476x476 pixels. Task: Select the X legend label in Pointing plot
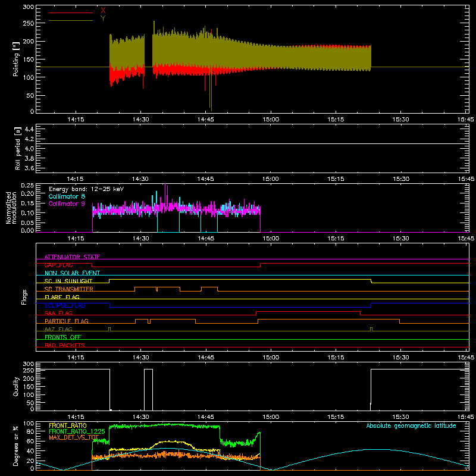tap(103, 11)
